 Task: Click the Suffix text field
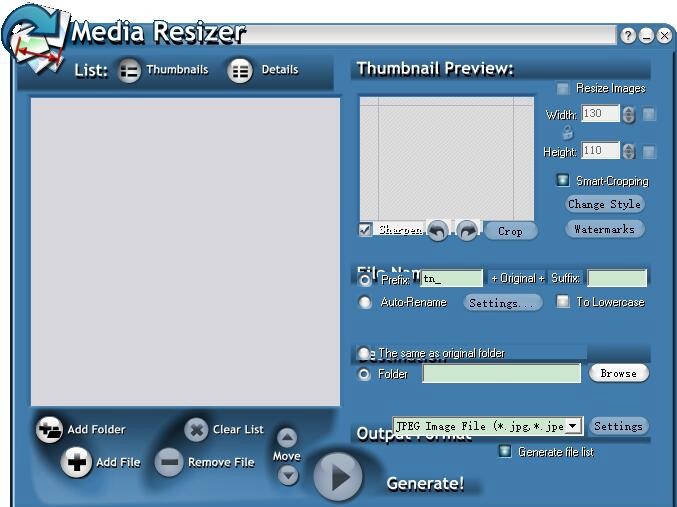[617, 278]
